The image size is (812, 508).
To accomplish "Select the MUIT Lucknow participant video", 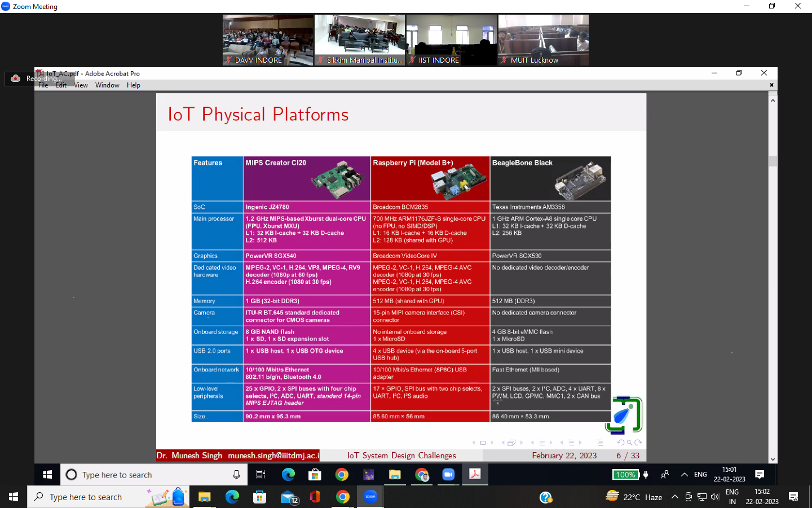I will (x=544, y=40).
